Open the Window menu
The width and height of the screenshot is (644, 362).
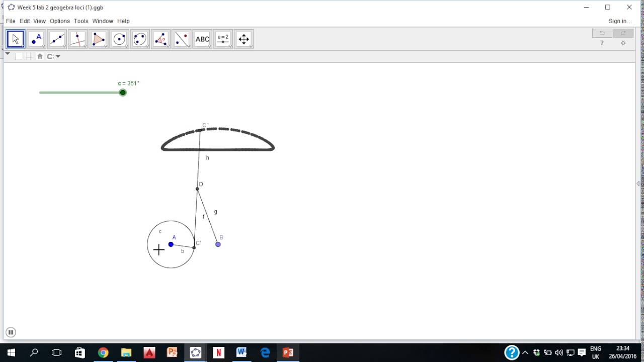tap(103, 21)
